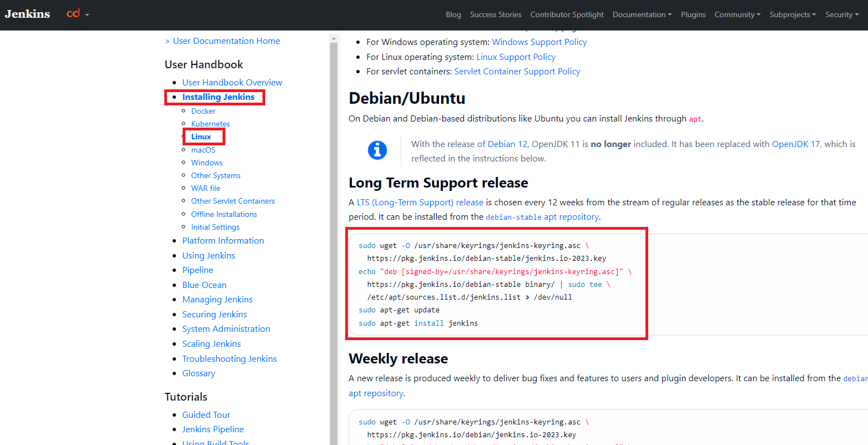Click the Debian 12 link
This screenshot has height=445, width=868.
507,144
